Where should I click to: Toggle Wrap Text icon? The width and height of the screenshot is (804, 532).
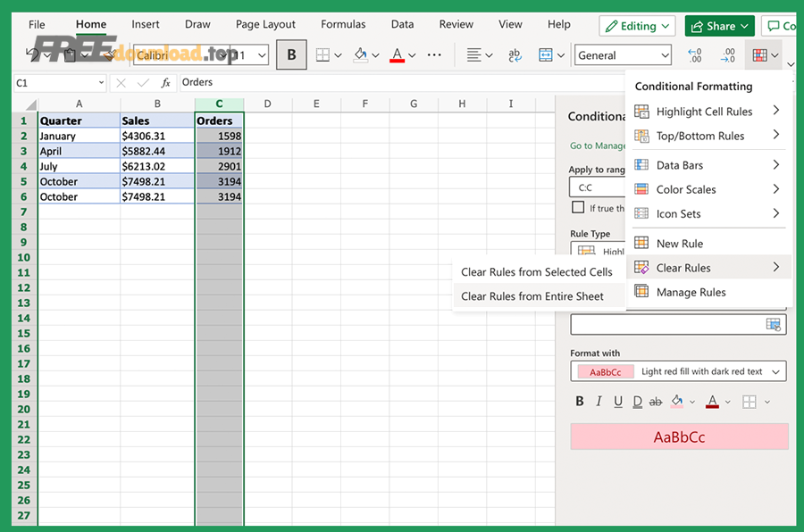click(x=515, y=54)
